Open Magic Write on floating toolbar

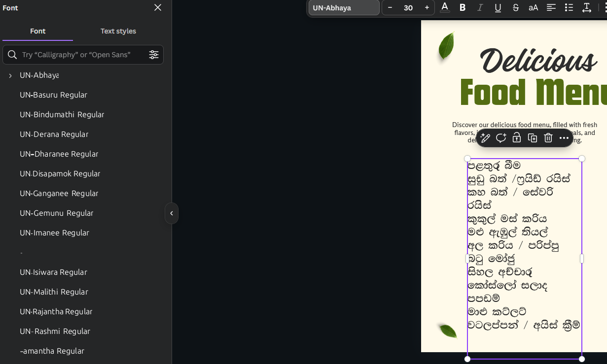485,138
